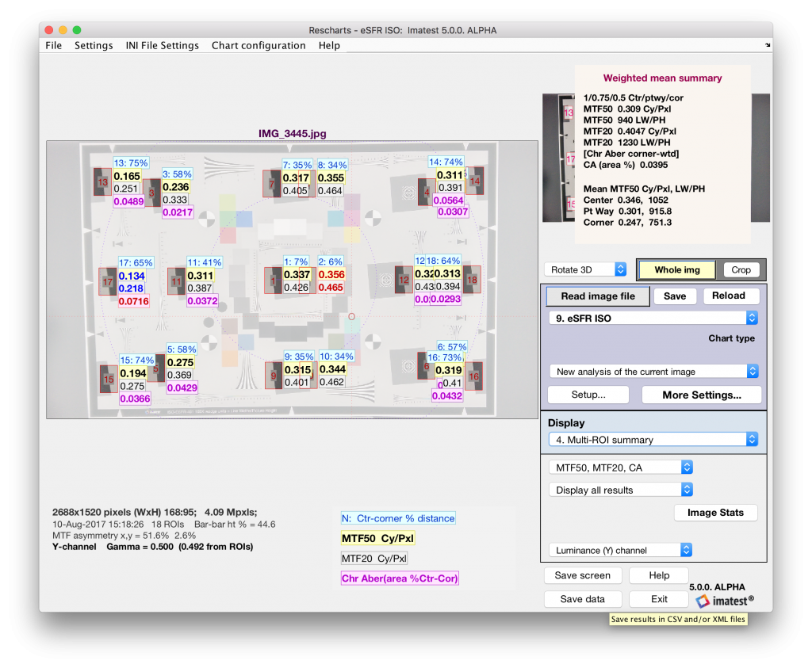This screenshot has height=668, width=812.
Task: Click the 'Corner 0.247, 751.3' summary line
Action: click(628, 223)
